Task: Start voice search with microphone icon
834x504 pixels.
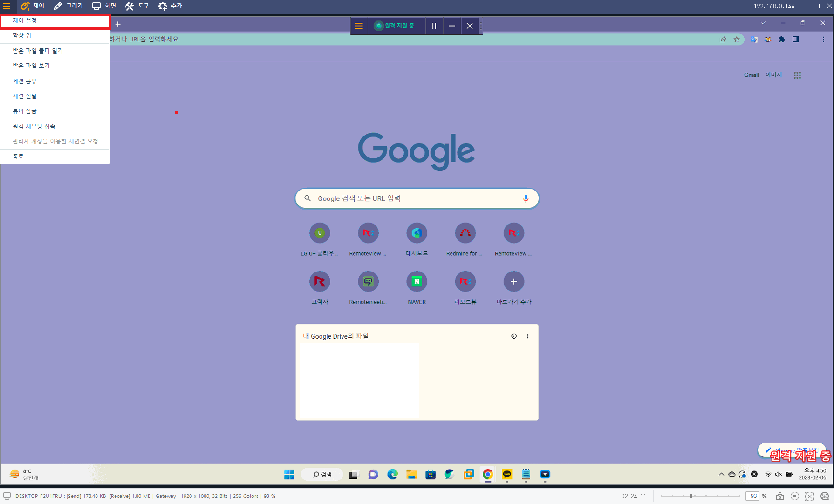Action: click(x=526, y=198)
